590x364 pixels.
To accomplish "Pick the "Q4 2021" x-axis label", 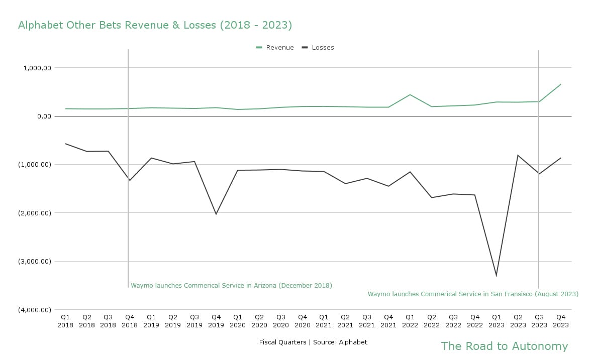I will [388, 321].
